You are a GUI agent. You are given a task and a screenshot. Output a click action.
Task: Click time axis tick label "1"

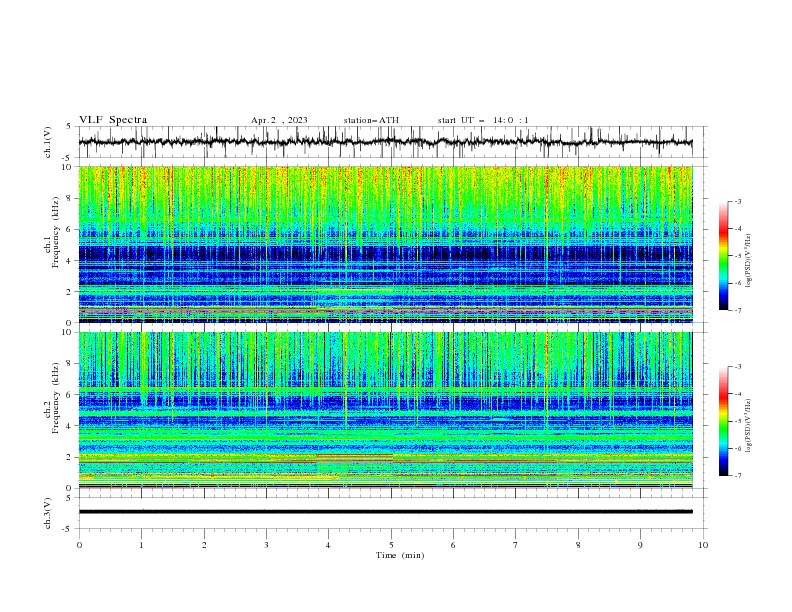[x=141, y=545]
